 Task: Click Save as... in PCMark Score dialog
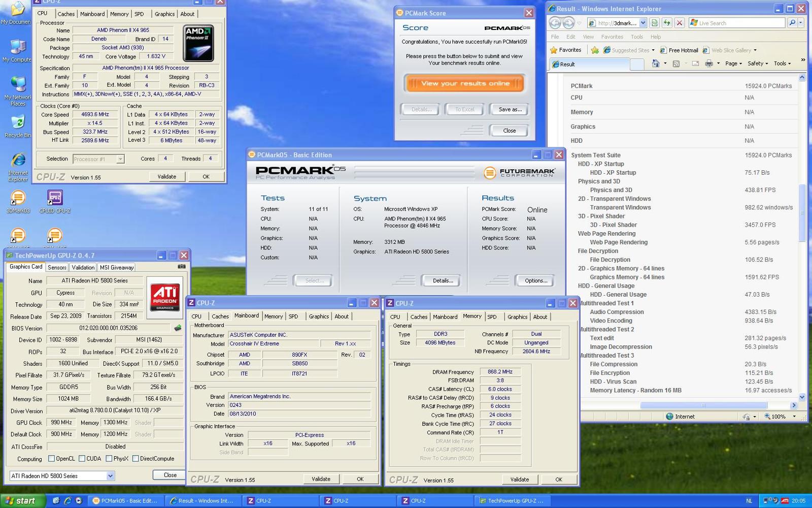(x=510, y=109)
